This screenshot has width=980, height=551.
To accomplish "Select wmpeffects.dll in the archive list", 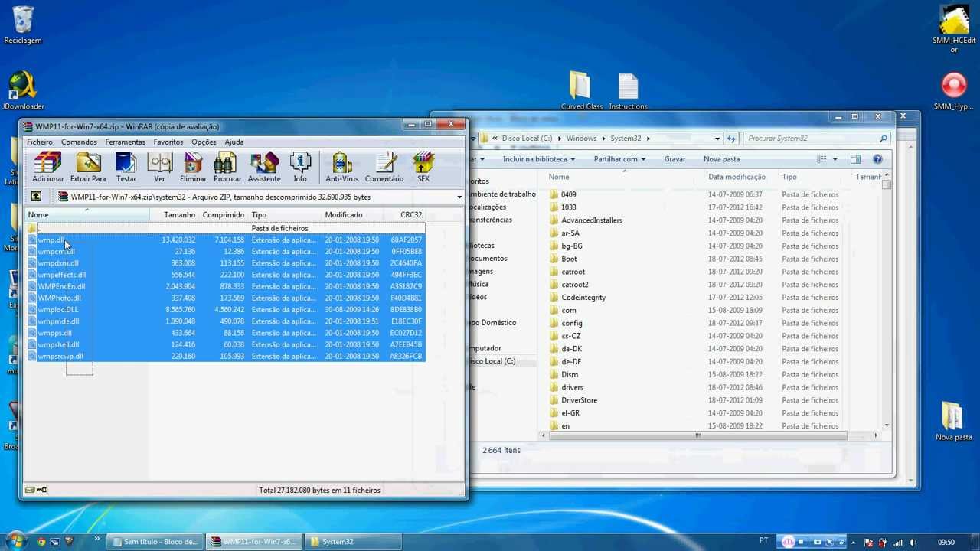I will (225, 275).
